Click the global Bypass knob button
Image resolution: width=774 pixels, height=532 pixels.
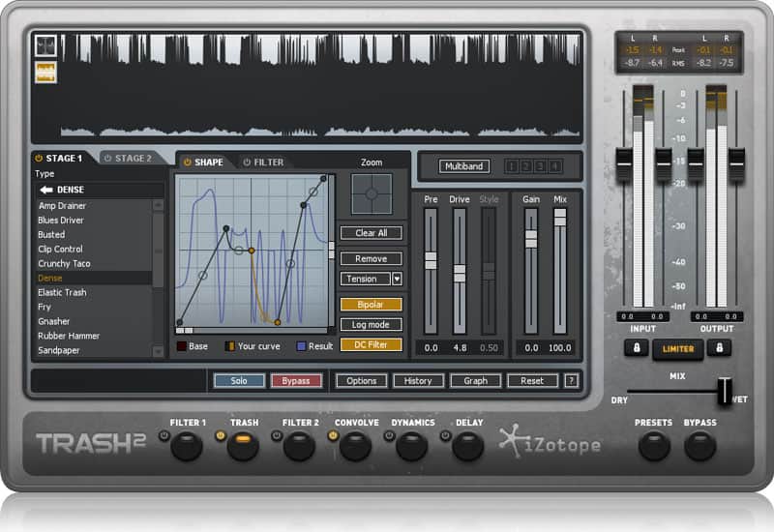coord(700,446)
